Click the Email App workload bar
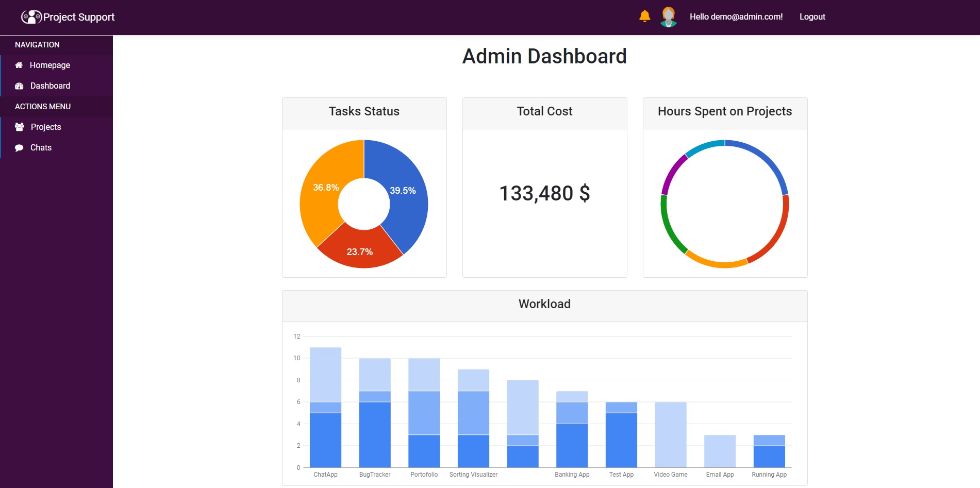 (x=720, y=451)
